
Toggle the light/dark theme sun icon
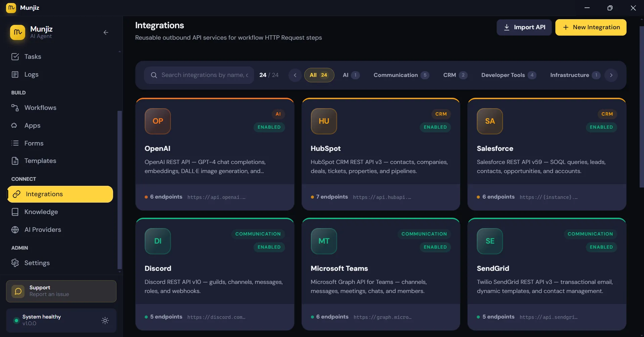pos(105,321)
